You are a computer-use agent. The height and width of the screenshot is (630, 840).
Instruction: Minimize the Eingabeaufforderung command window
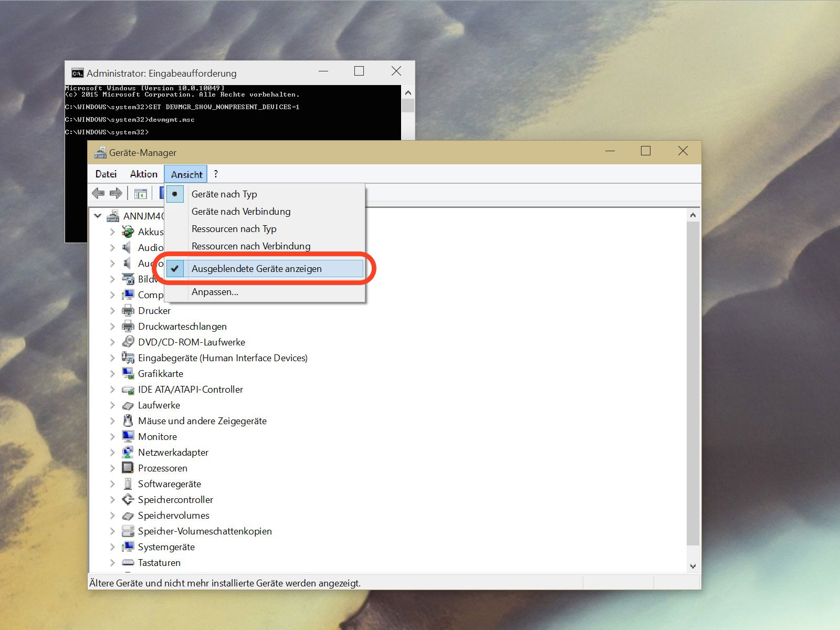point(323,71)
